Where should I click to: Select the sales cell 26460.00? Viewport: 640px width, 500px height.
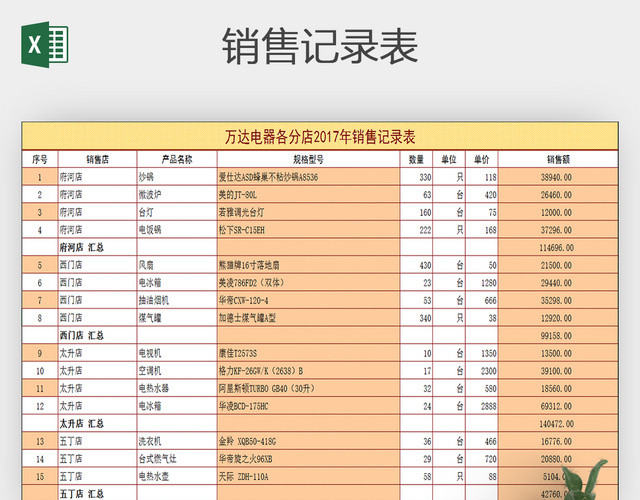(x=558, y=195)
